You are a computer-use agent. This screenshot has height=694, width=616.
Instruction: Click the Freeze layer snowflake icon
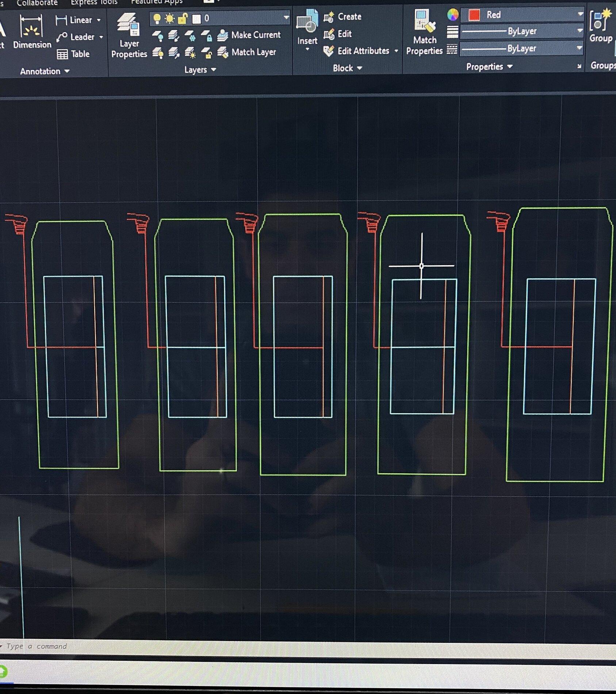pos(190,36)
